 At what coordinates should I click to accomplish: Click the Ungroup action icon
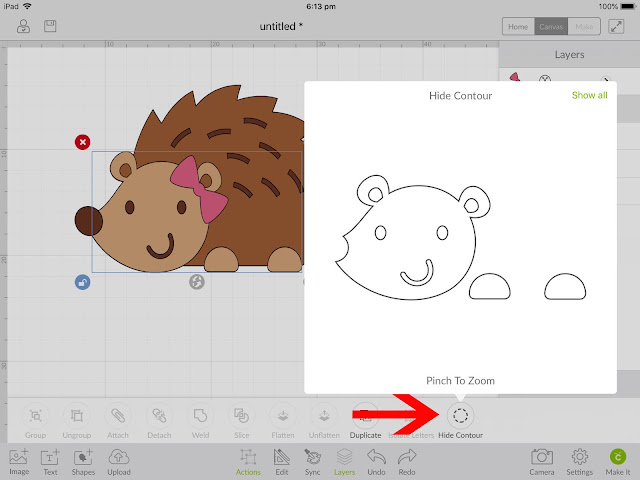[76, 416]
